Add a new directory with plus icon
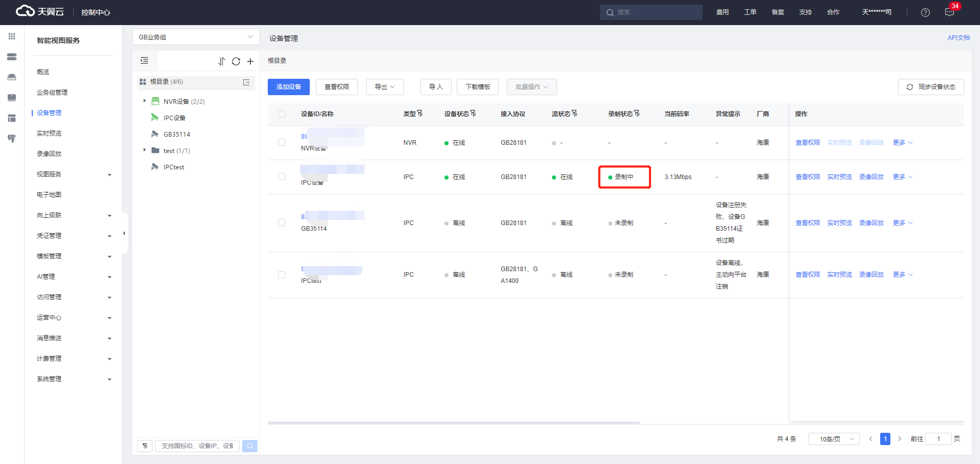 tap(250, 61)
